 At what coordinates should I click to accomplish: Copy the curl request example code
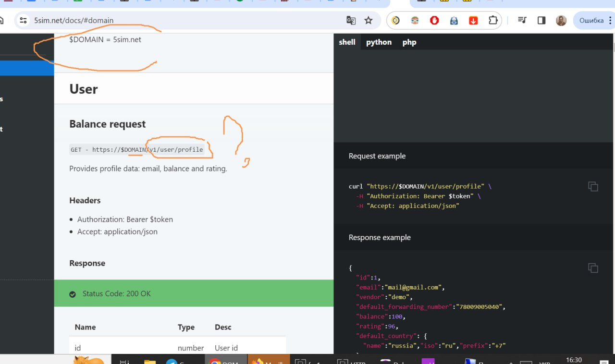(593, 186)
